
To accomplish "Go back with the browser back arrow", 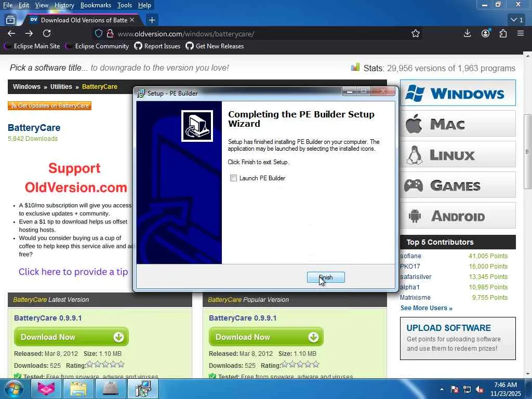I will point(11,34).
